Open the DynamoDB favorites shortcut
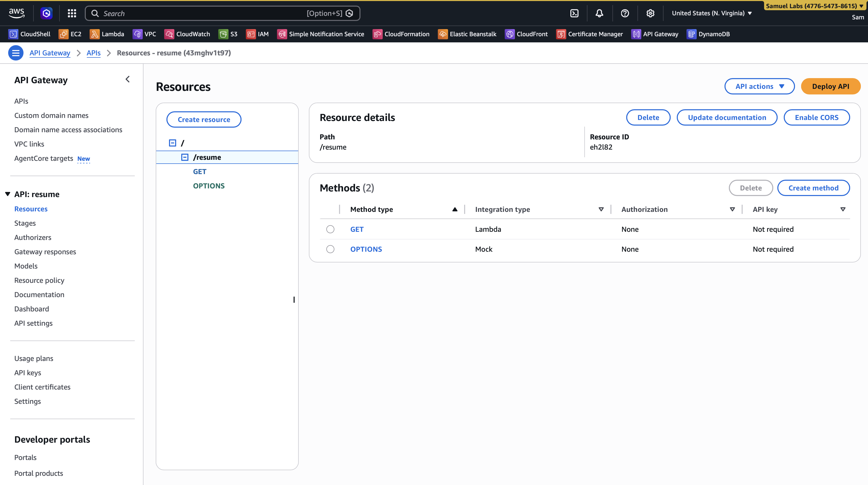The width and height of the screenshot is (868, 485). [x=708, y=34]
